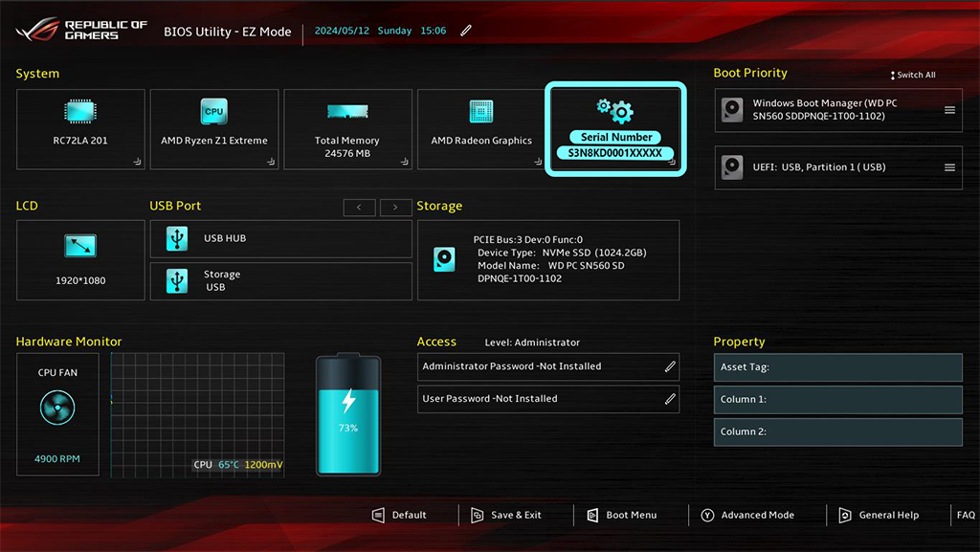Click the LCD resolution diagonal arrow icon
Image resolution: width=980 pixels, height=552 pixels.
point(80,246)
